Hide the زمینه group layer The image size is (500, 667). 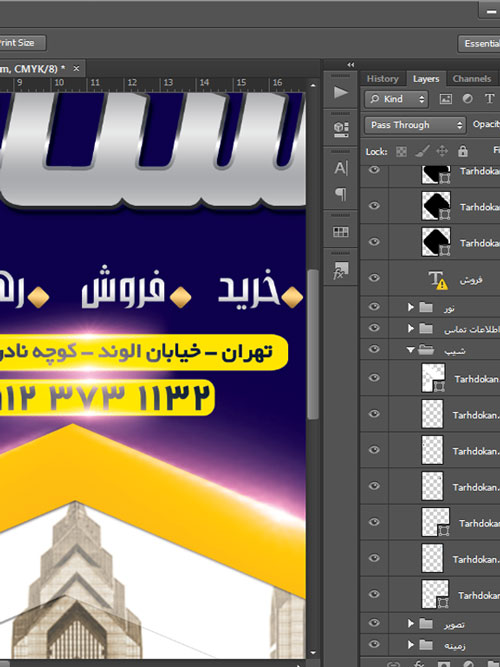(x=374, y=644)
